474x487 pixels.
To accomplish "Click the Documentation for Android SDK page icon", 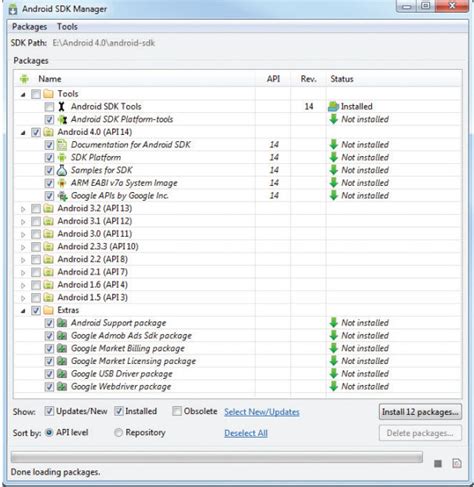I will click(62, 145).
